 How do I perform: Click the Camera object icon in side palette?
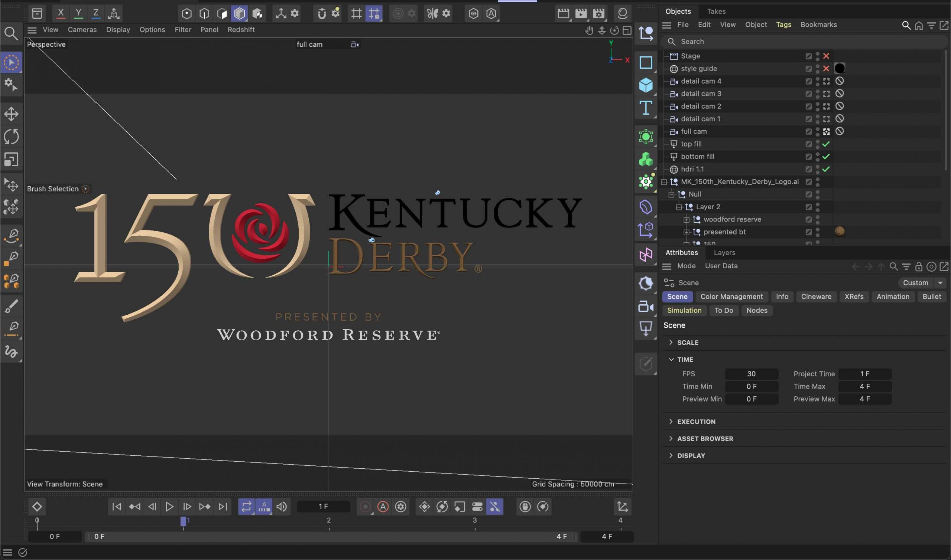(x=646, y=306)
